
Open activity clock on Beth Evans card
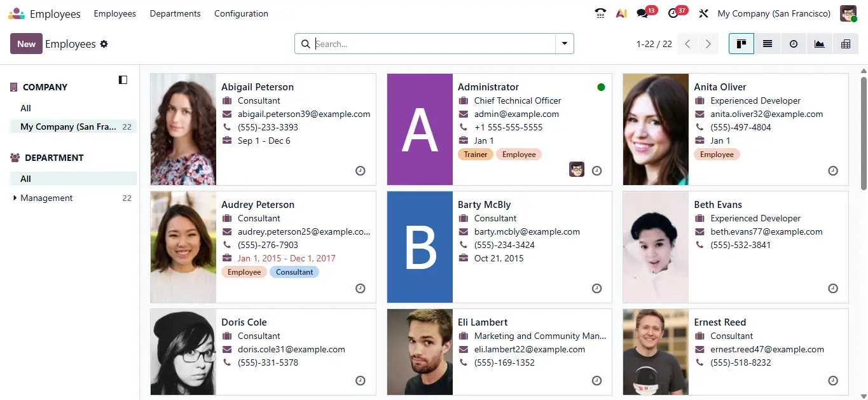[833, 288]
